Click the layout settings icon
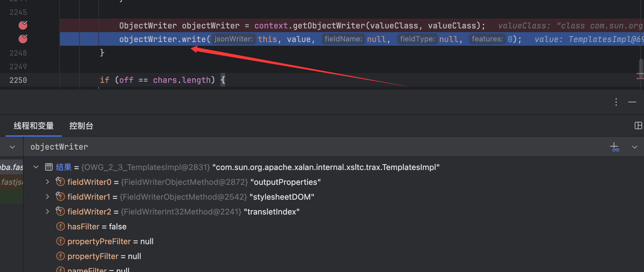Image resolution: width=644 pixels, height=272 pixels. (x=638, y=125)
